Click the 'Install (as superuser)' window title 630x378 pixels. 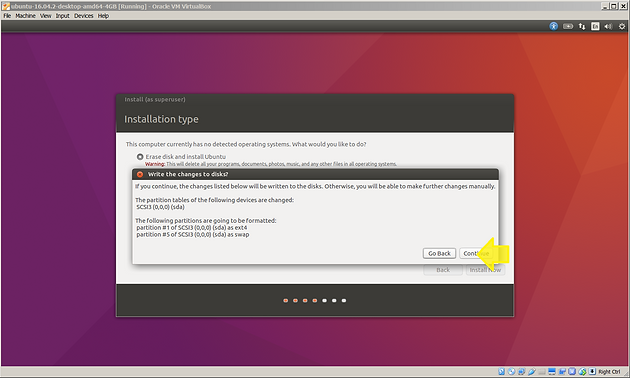(155, 99)
